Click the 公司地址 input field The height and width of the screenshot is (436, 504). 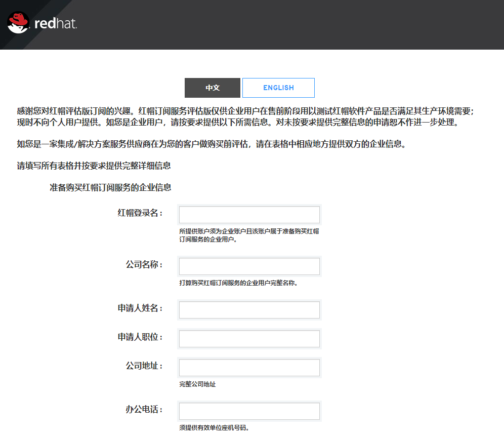(249, 367)
